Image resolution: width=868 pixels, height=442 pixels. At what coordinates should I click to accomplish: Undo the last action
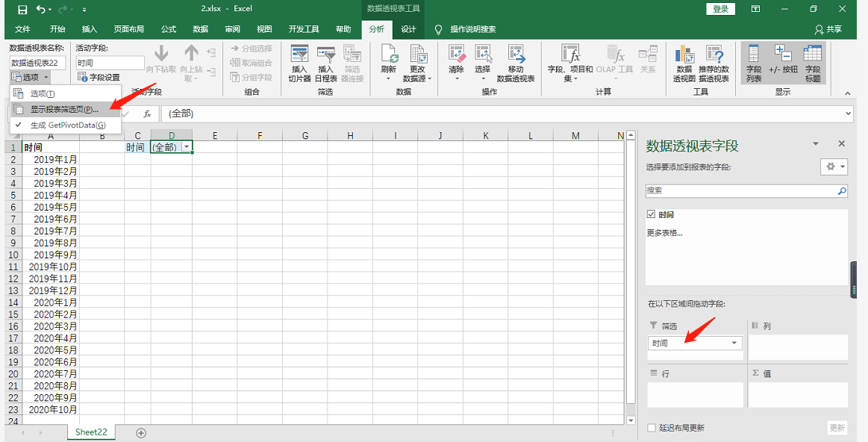tap(41, 10)
